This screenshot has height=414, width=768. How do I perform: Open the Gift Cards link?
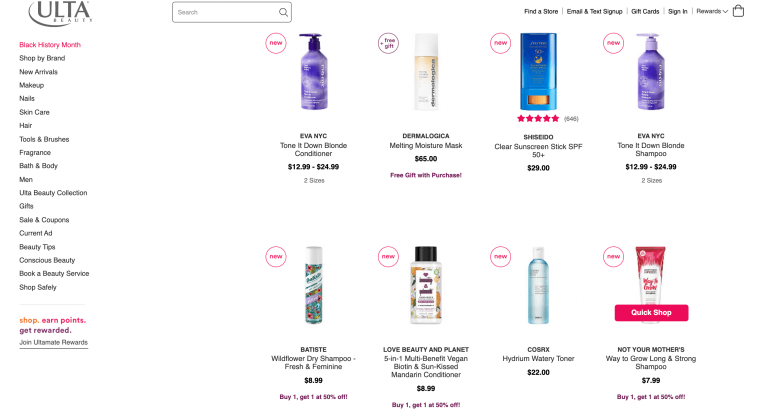[645, 11]
